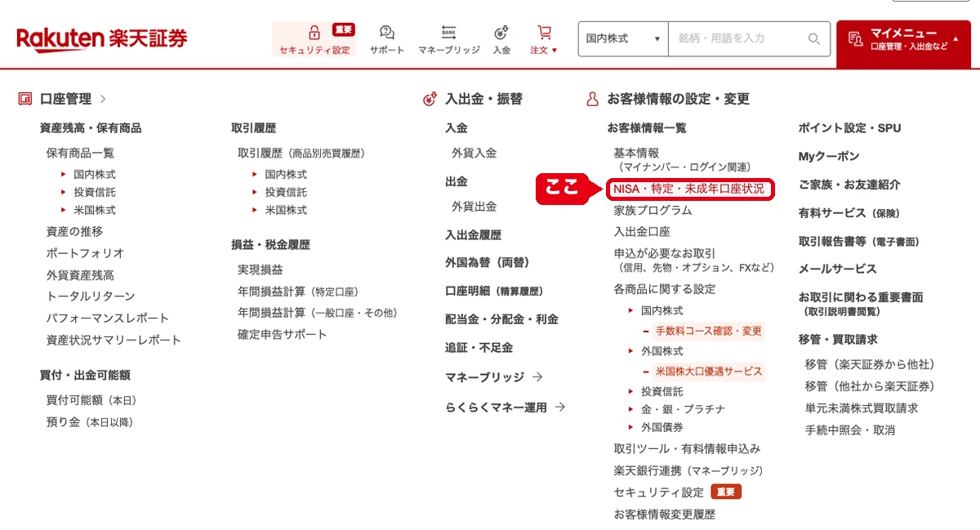
Task: Open 入出金口座
Action: point(642,231)
